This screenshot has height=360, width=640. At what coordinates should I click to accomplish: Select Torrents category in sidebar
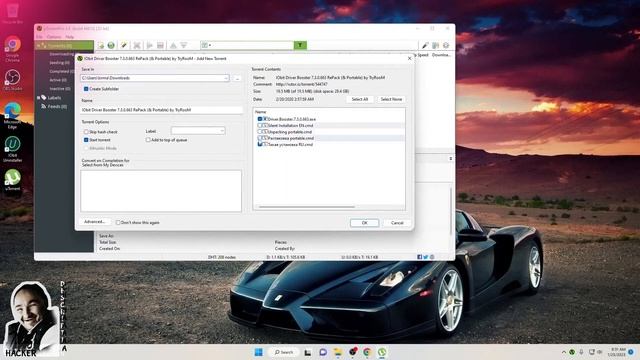point(64,45)
